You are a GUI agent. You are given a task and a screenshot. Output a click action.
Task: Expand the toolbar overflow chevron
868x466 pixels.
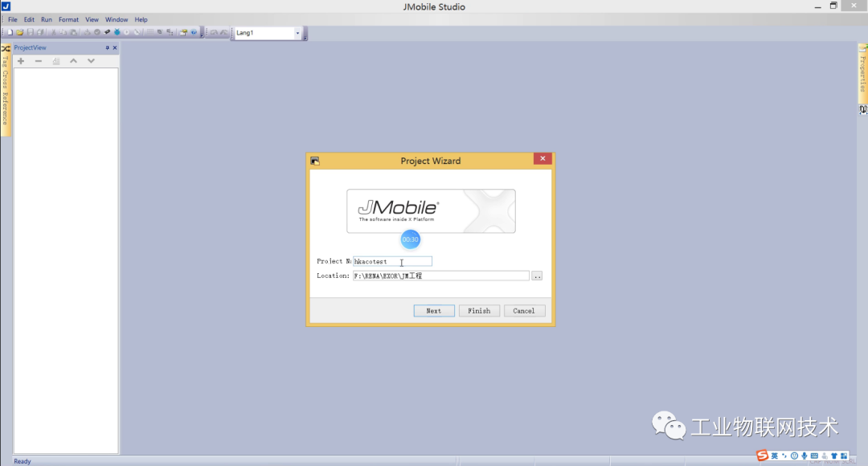(x=202, y=35)
